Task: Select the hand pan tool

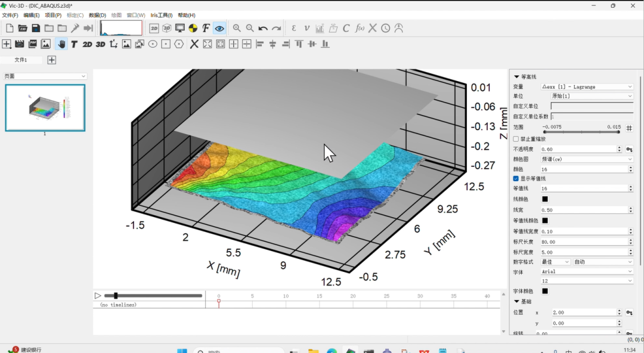Action: (x=61, y=44)
